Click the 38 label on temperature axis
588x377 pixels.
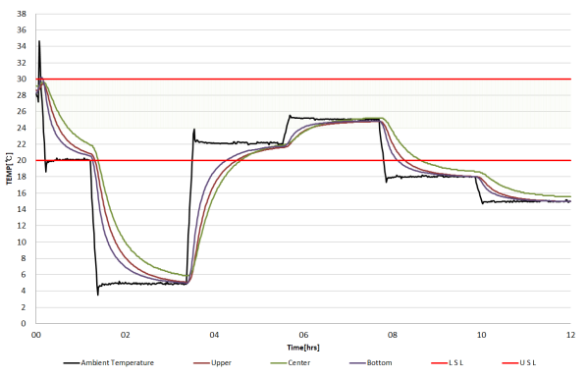point(22,14)
